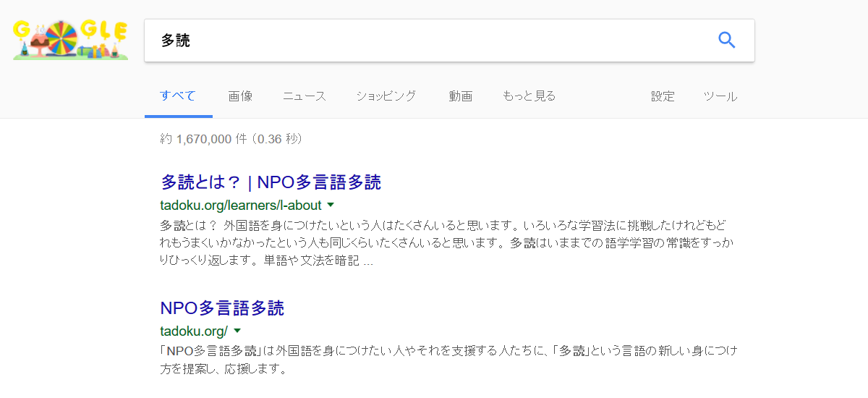The height and width of the screenshot is (398, 868).
Task: Switch to the 画像 tab
Action: coord(240,96)
